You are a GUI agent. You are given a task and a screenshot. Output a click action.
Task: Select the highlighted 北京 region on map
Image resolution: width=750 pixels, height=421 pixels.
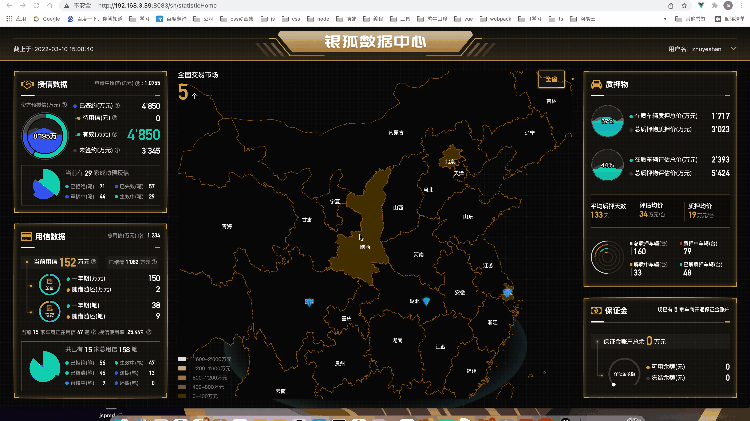[451, 158]
